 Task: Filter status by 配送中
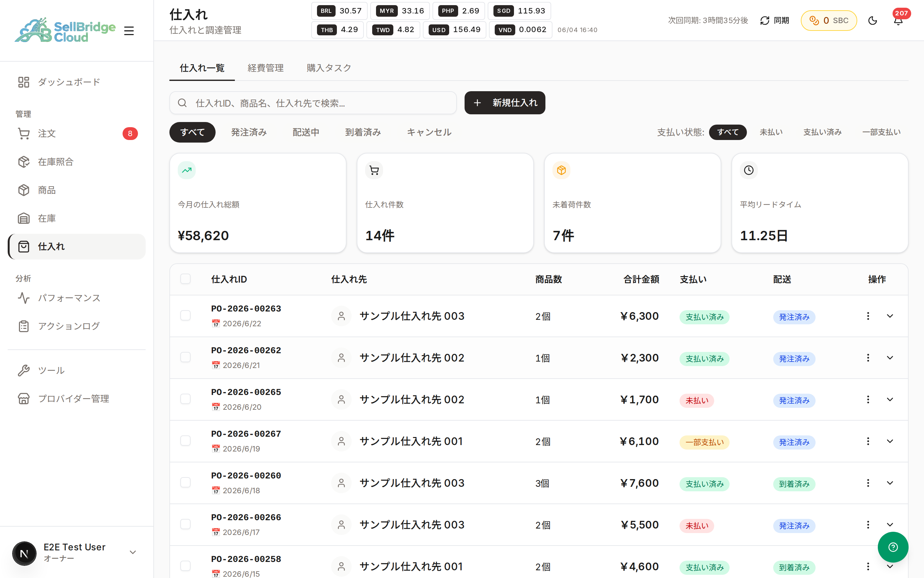306,132
